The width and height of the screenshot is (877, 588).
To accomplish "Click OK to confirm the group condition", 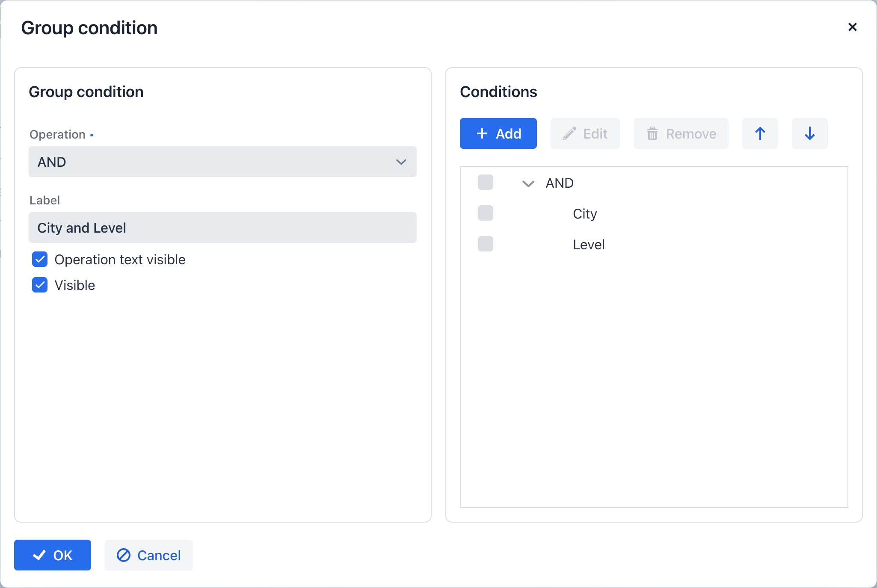I will [x=52, y=555].
